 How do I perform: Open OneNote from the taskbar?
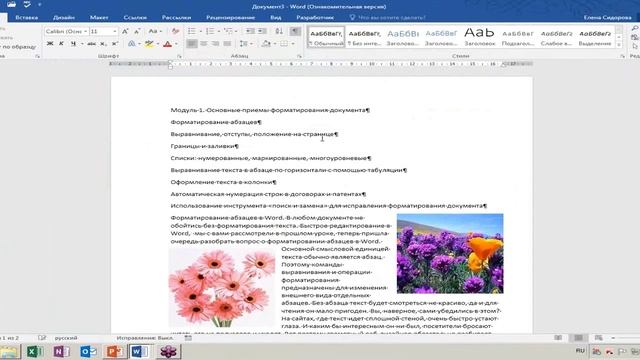(x=61, y=351)
